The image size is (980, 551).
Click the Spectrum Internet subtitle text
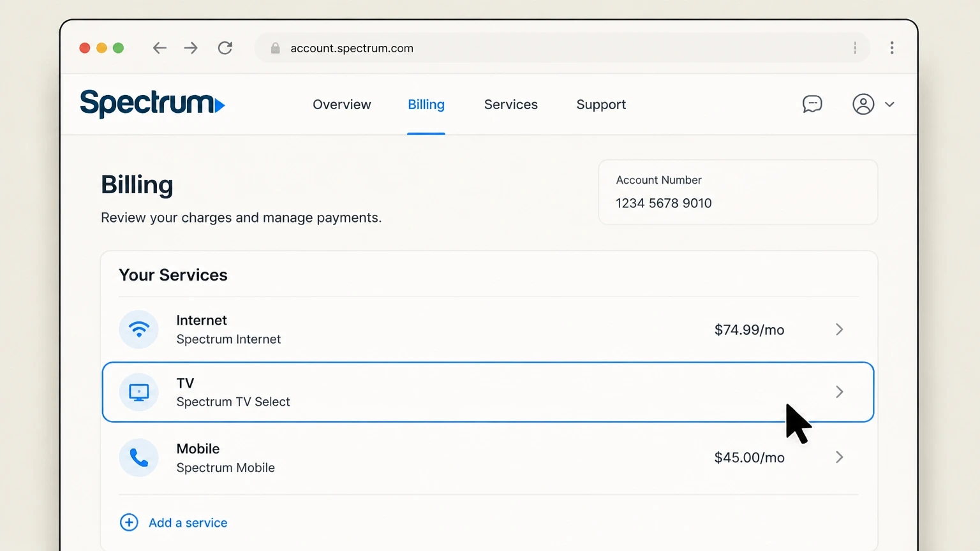[x=228, y=339]
